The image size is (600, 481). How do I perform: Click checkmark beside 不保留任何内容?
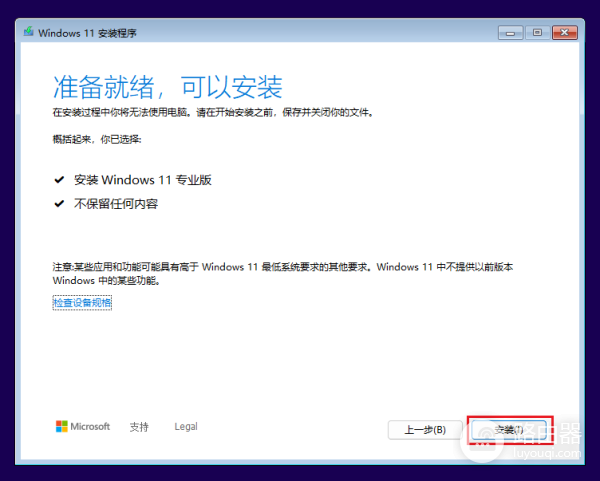[59, 204]
